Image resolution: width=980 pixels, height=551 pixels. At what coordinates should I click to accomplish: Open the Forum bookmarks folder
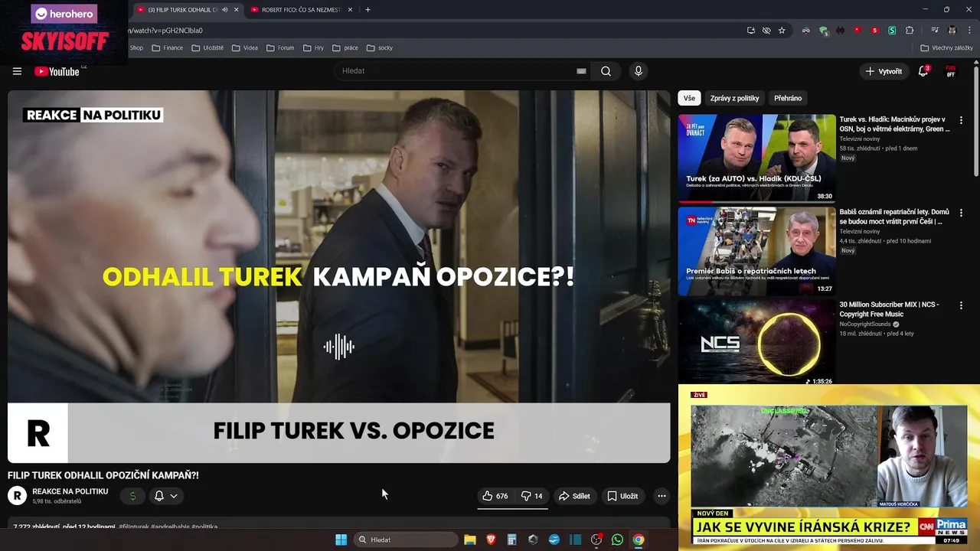coord(280,47)
